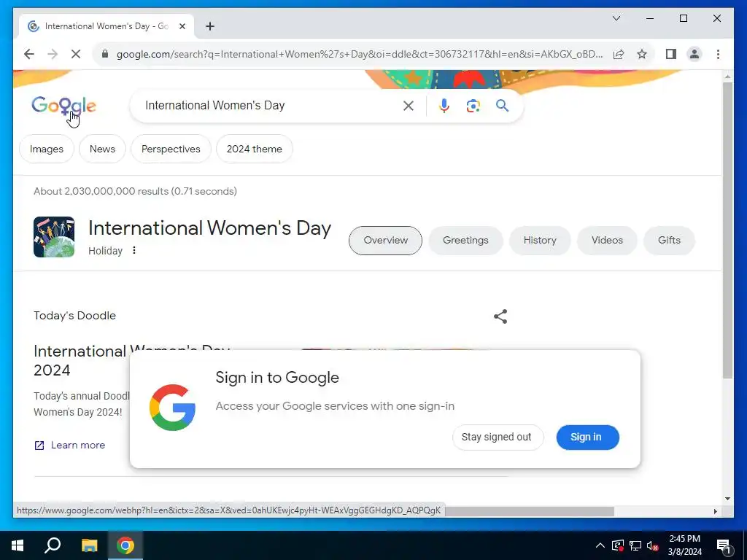Viewport: 747px width, 560px height.
Task: Click the magnifying glass search icon
Action: tap(502, 106)
